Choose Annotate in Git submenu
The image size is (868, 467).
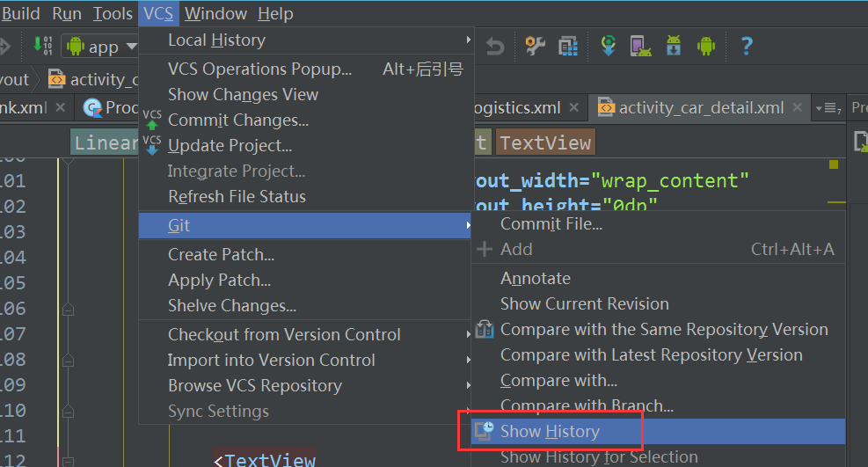[x=658, y=278]
